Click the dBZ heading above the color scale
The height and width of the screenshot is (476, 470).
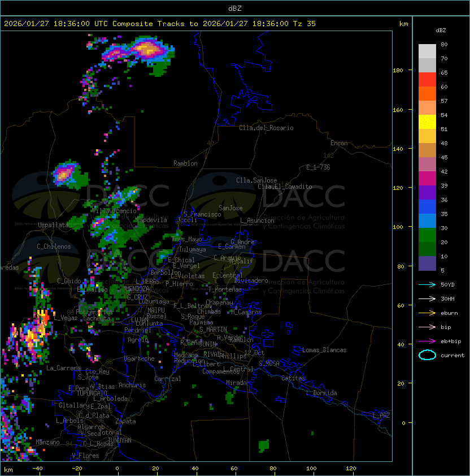(x=441, y=31)
